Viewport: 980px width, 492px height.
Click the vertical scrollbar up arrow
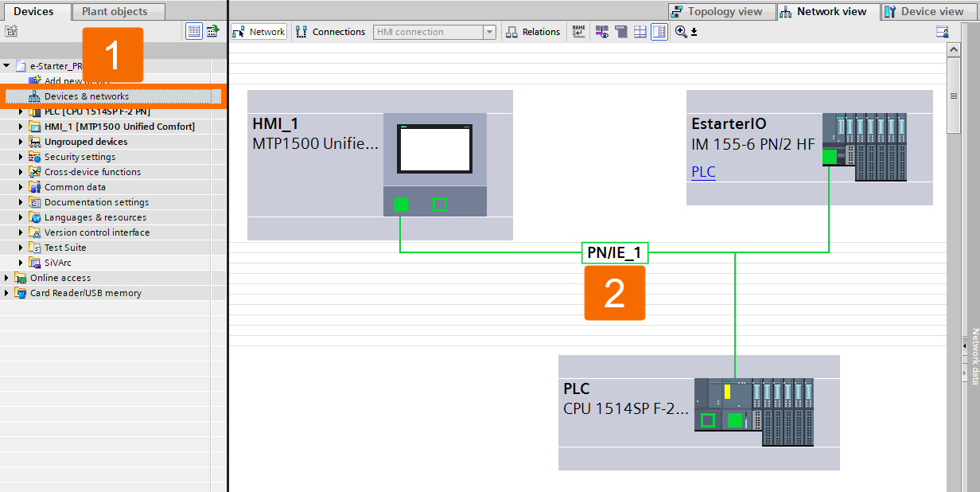click(954, 49)
